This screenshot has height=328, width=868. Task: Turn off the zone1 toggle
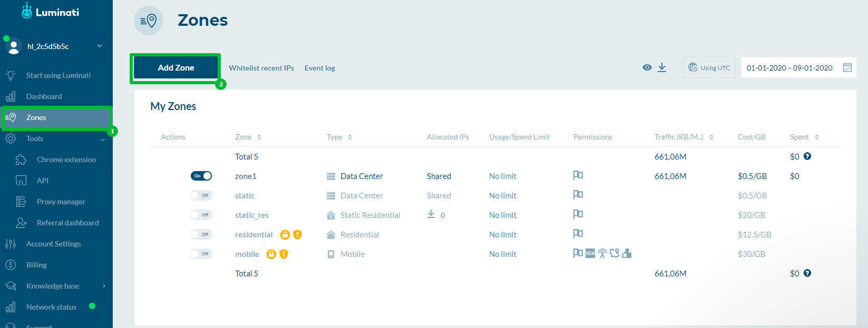click(201, 176)
